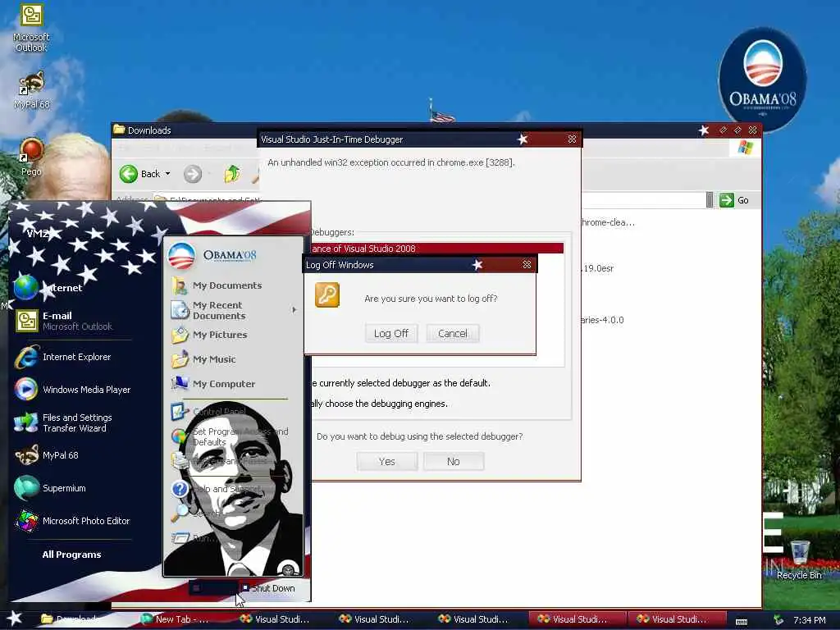The image size is (840, 630).
Task: Click the 7:34 PM clock
Action: pyautogui.click(x=810, y=620)
